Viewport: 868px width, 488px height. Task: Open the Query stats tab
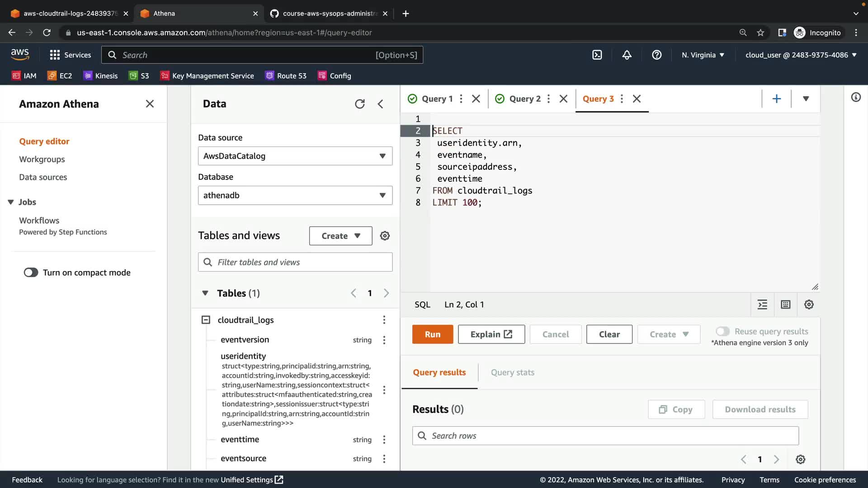(512, 372)
